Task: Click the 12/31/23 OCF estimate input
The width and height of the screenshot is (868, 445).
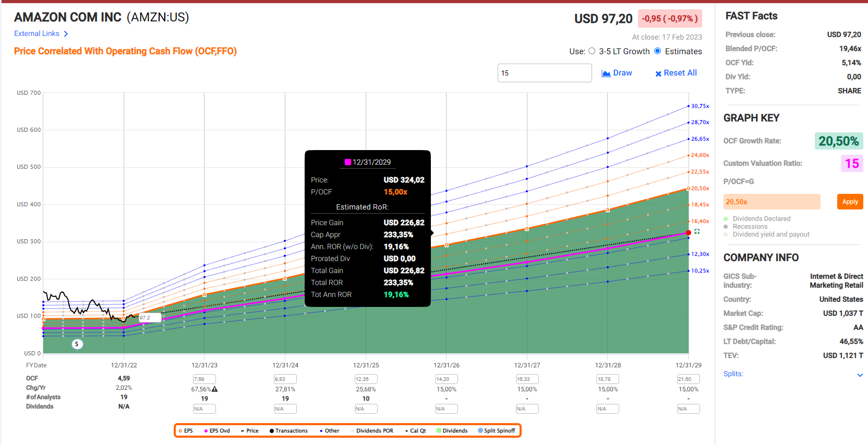Action: 204,379
